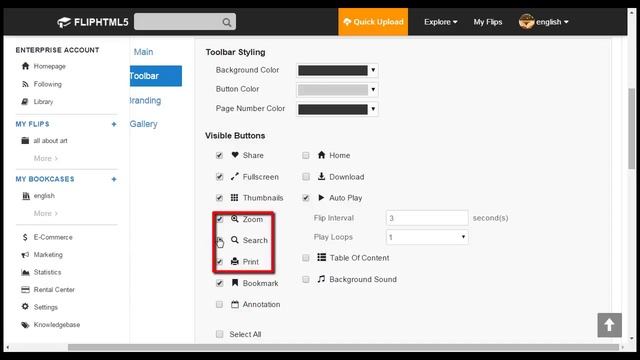Click the Settings gear icon
The image size is (640, 360).
[x=25, y=307]
